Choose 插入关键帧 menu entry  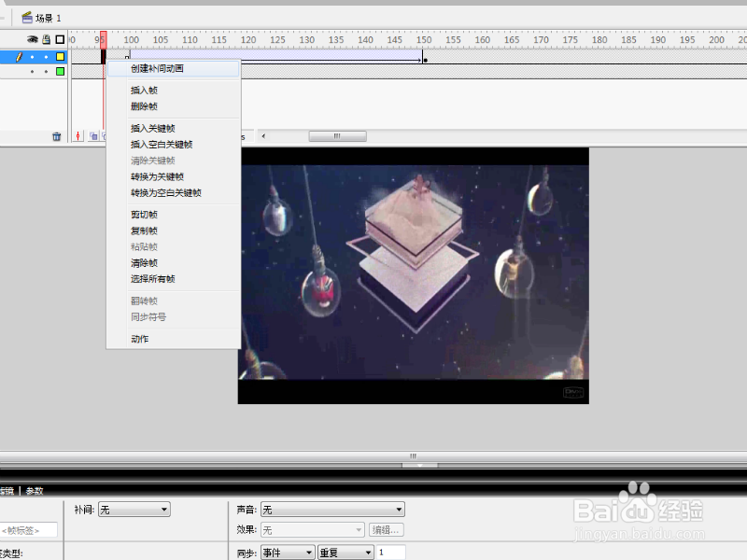pyautogui.click(x=174, y=129)
